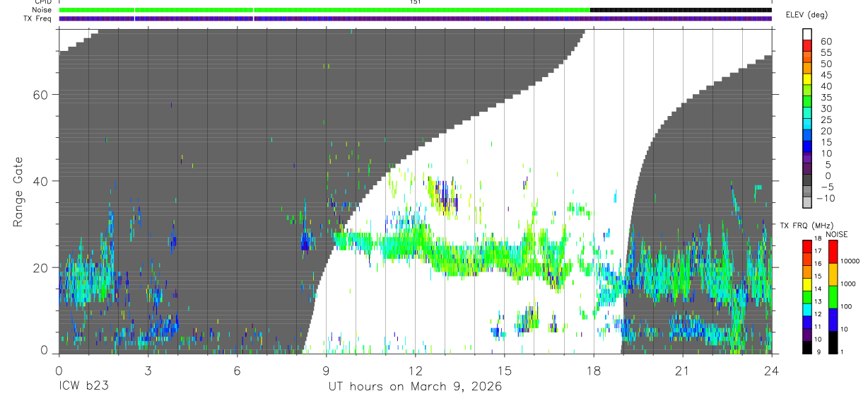This screenshot has height=401, width=868.
Task: Pick the blue segment of NOISE color bar
Action: point(833,320)
